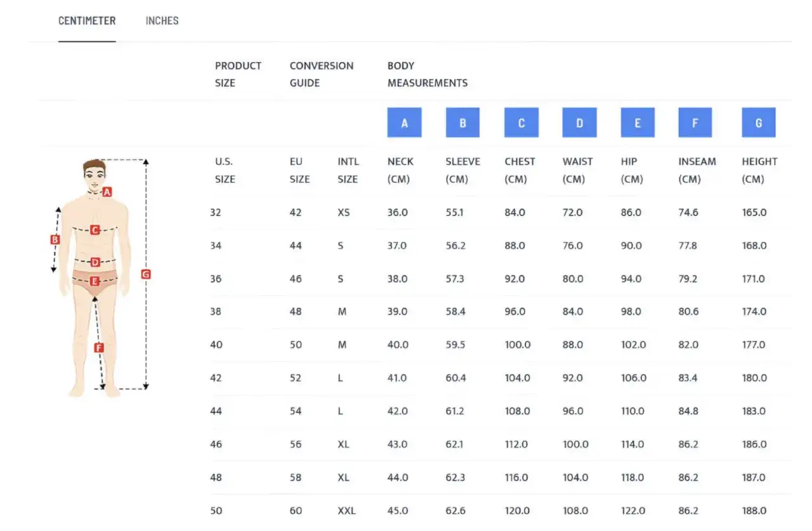Select the XXL international size cell

point(346,511)
